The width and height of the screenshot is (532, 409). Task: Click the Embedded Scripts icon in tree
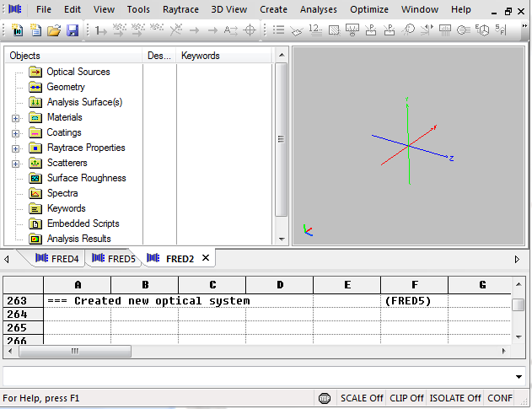[x=35, y=223]
